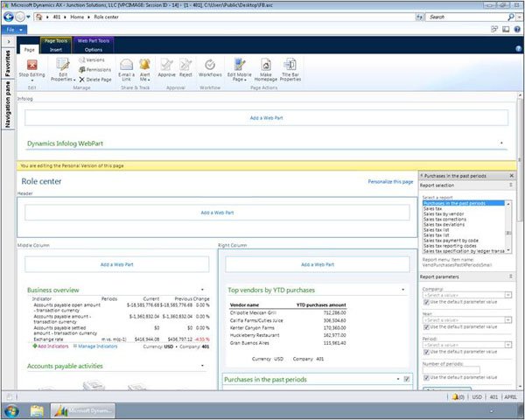Click the view layout icon beside the help icon
Screen dimensions: 525x420
(x=506, y=30)
